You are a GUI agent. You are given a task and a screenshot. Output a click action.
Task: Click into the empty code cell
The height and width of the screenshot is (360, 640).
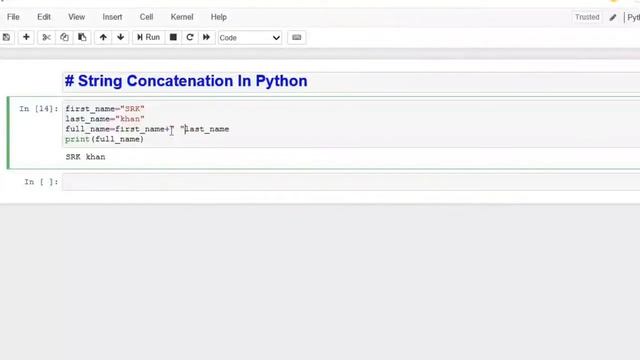point(351,182)
